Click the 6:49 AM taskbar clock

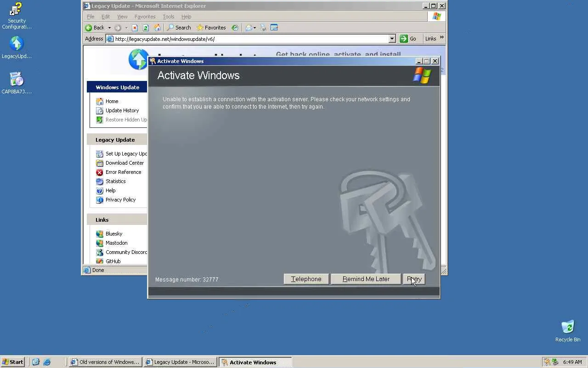click(x=572, y=362)
